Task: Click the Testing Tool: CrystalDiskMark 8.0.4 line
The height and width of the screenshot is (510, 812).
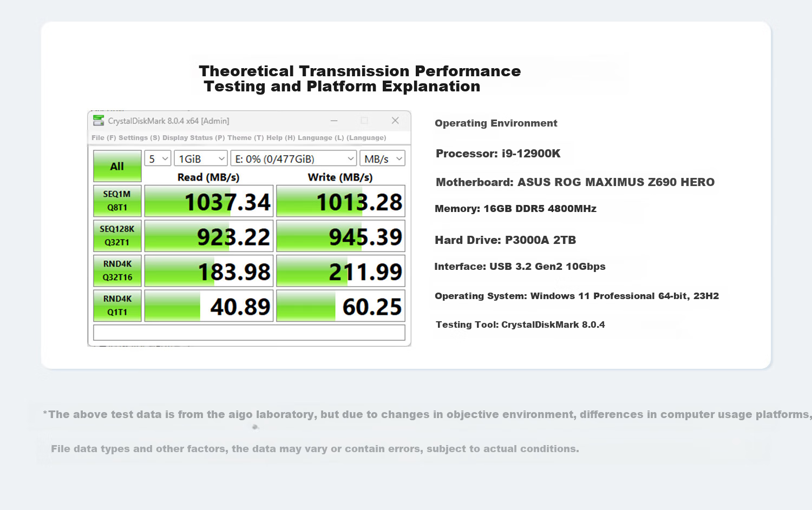Action: pyautogui.click(x=520, y=324)
